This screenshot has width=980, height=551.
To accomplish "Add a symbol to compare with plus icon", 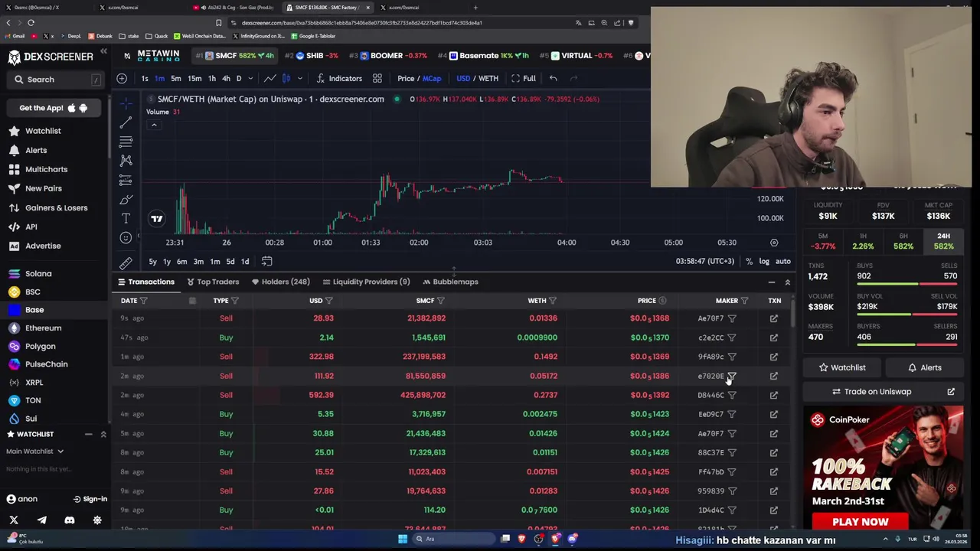I will pyautogui.click(x=122, y=78).
